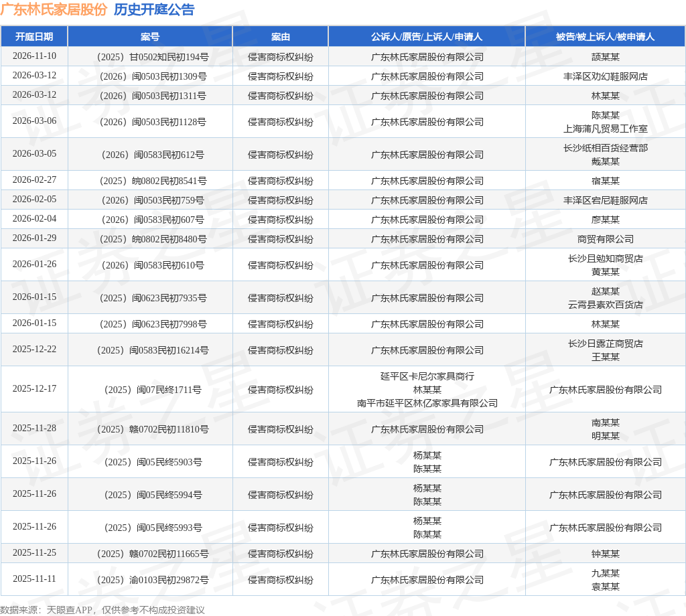This screenshot has width=686, height=616.
Task: Click date cell 2026-01-26
Action: coord(34,264)
